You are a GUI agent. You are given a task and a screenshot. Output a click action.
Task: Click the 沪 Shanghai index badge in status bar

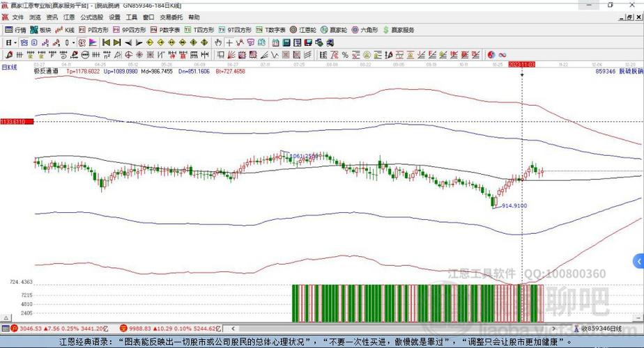(15, 329)
